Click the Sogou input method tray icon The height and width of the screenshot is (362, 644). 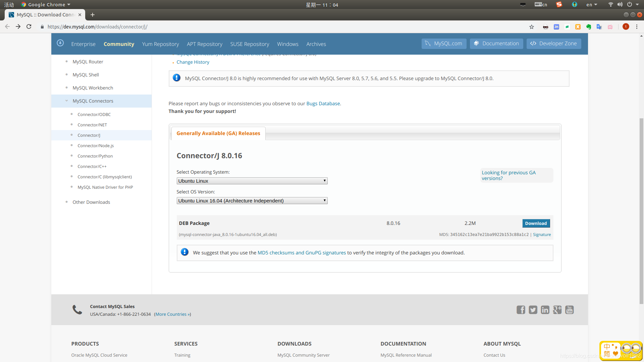559,4
